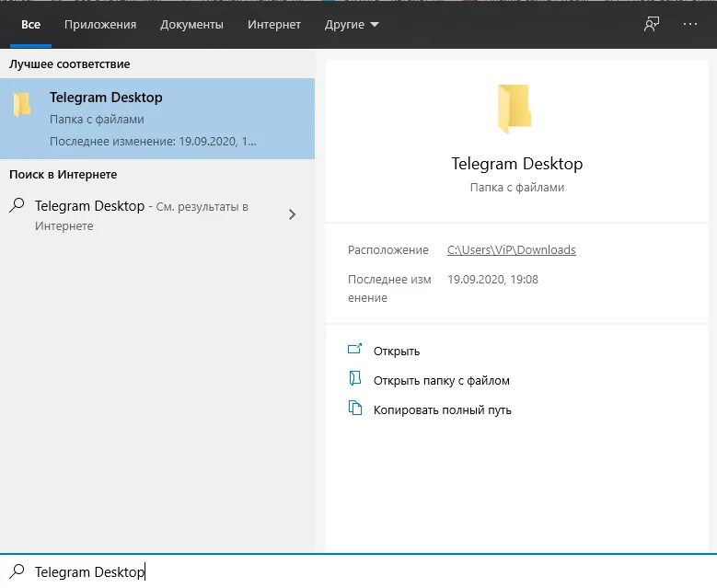Screen dimensions: 717x588
Task: Click the Telegram Desktop title in preview
Action: [x=516, y=164]
